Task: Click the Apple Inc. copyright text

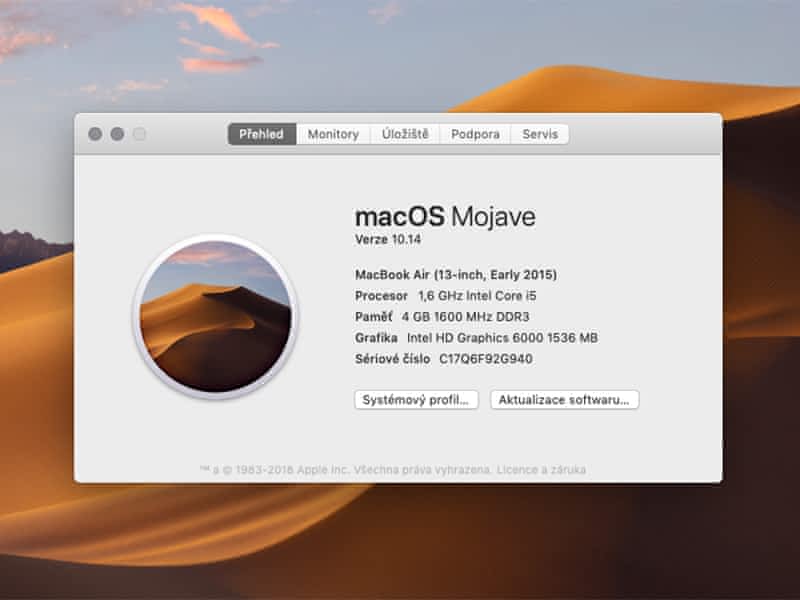Action: [x=345, y=469]
